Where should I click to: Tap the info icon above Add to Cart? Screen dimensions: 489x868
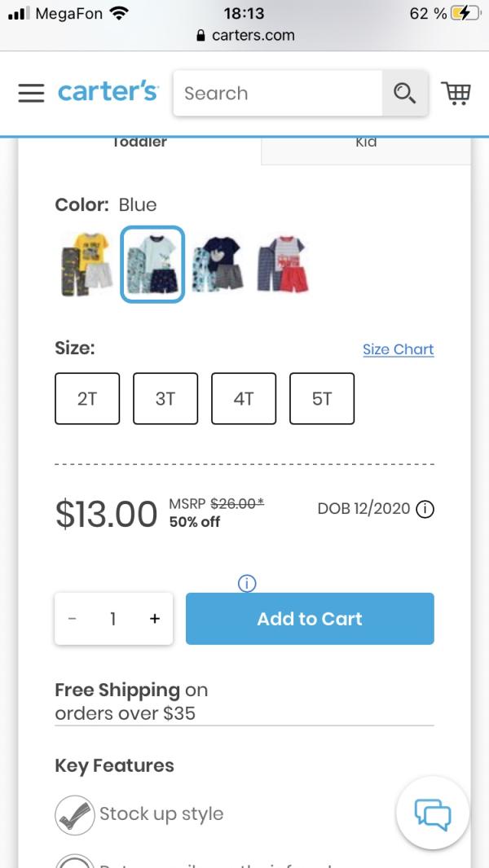coord(248,583)
